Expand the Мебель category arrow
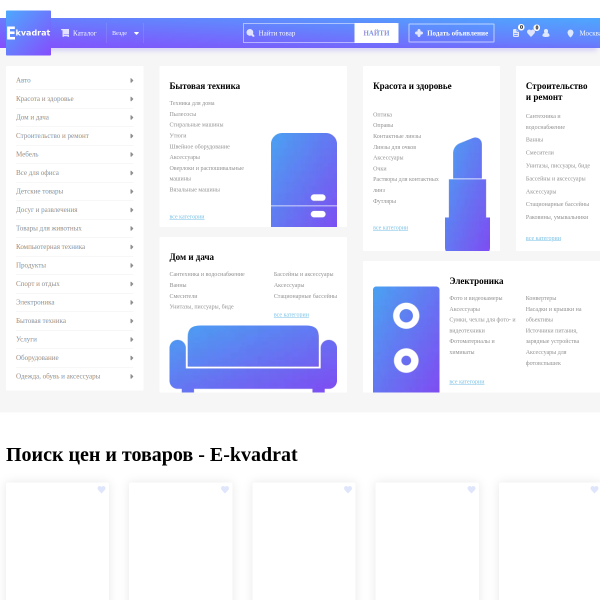The height and width of the screenshot is (600, 600). pos(132,155)
